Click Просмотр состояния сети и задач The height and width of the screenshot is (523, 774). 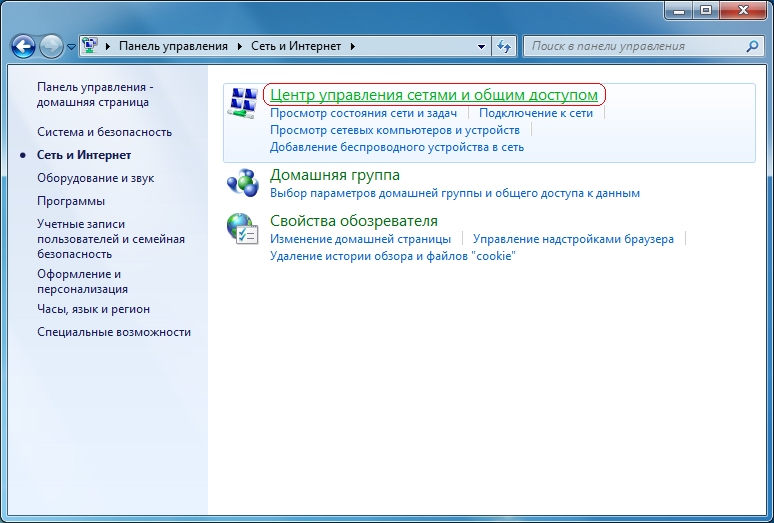coord(363,113)
